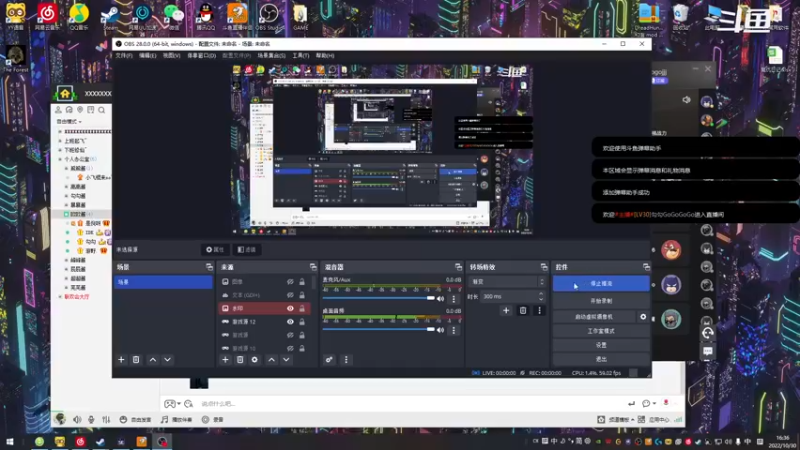Click the Exit button in Controls
Screen dimensions: 800x450
pos(601,359)
